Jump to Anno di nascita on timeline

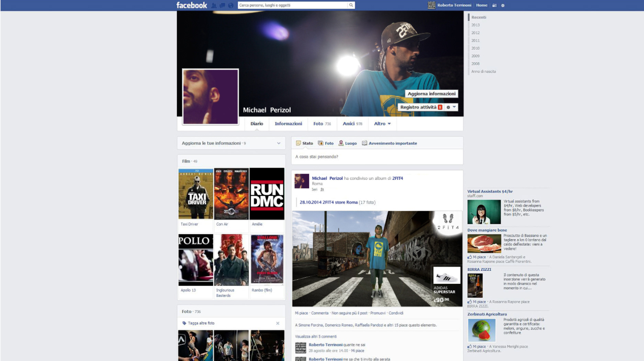[x=483, y=71]
